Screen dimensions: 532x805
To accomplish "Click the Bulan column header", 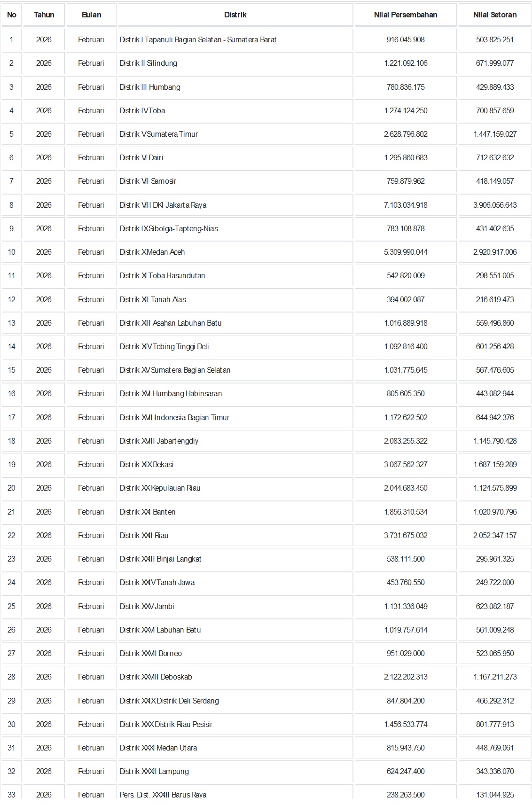I will (x=91, y=15).
